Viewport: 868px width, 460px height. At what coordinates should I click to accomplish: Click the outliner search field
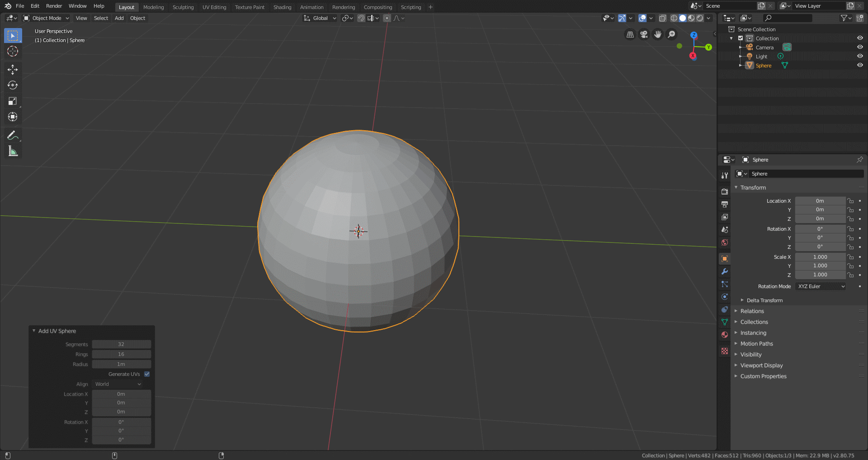(787, 18)
